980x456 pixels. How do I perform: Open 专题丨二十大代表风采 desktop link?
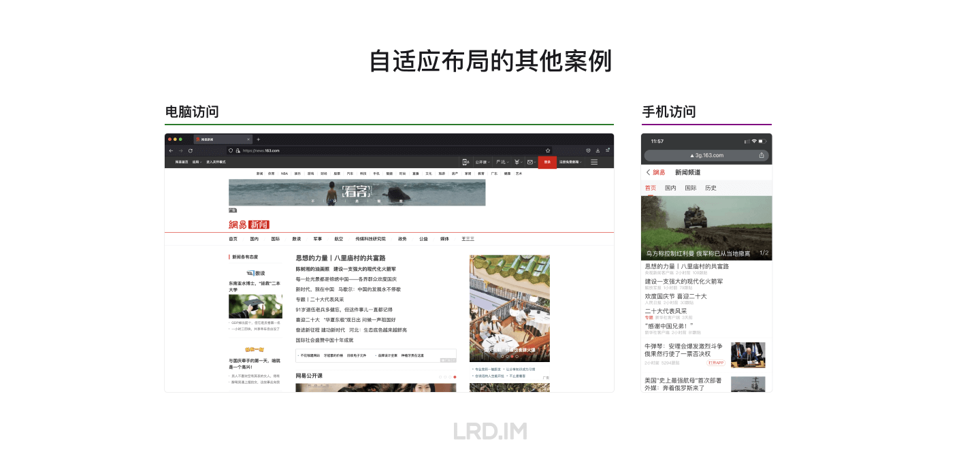point(320,299)
